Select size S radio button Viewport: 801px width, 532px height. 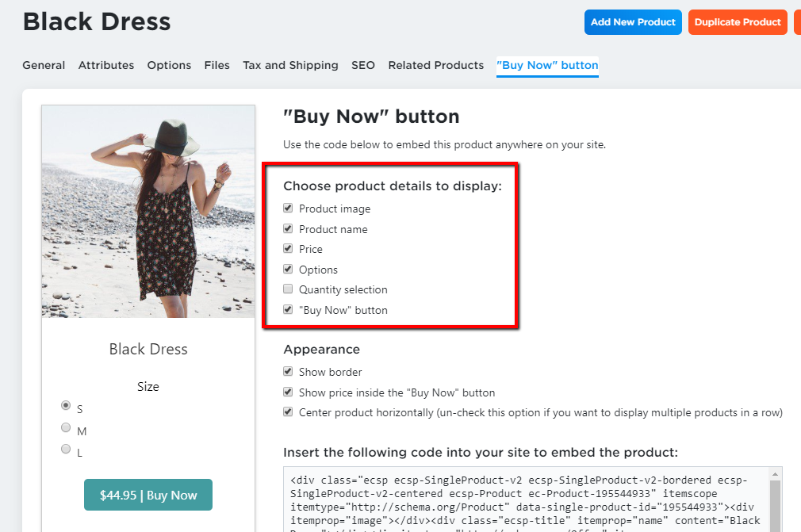click(x=66, y=405)
